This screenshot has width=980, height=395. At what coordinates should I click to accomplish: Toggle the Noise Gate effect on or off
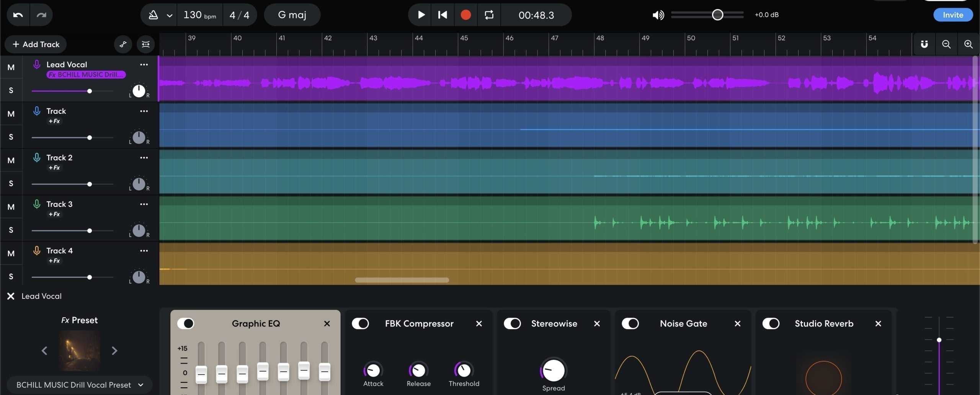click(630, 323)
